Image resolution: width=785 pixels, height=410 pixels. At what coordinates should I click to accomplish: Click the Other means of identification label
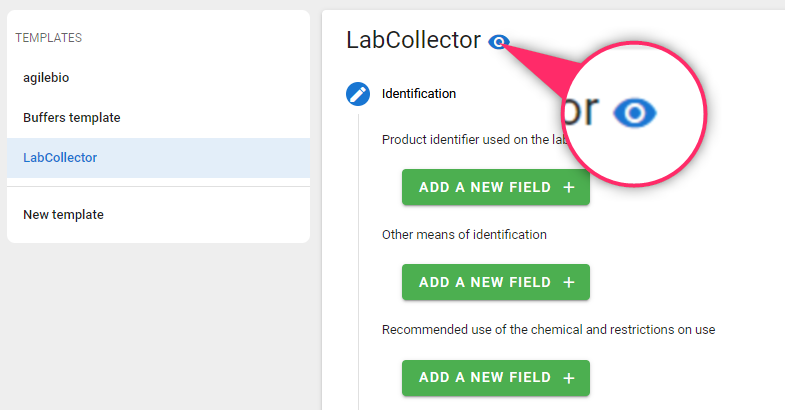coord(464,235)
